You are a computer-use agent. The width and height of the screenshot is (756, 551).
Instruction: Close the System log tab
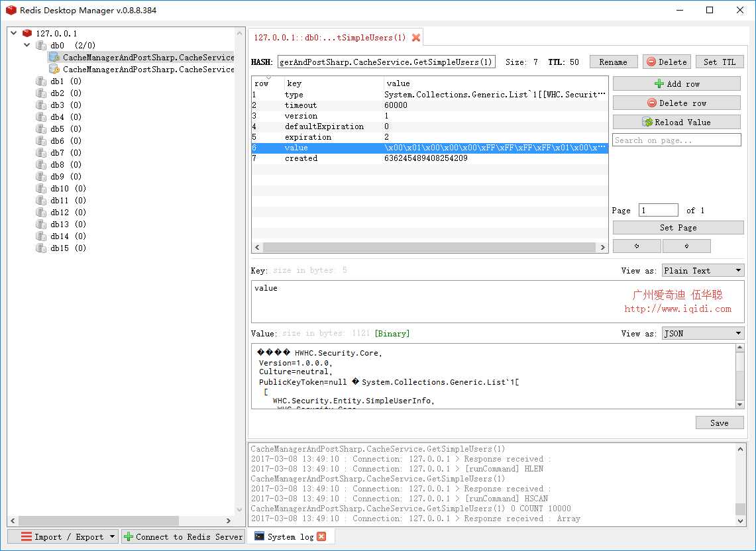[x=321, y=536]
